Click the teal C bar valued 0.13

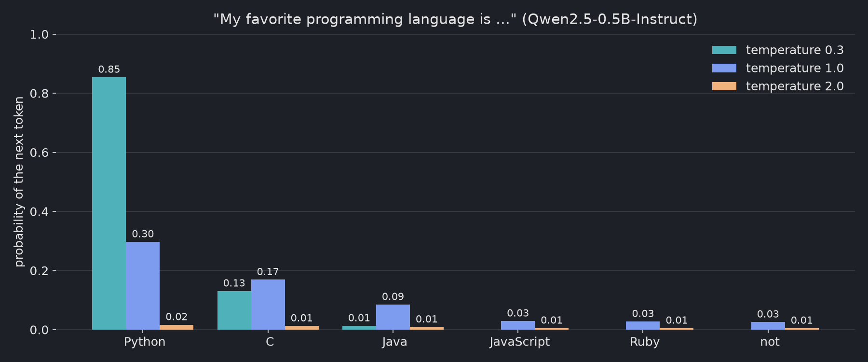[x=234, y=310]
